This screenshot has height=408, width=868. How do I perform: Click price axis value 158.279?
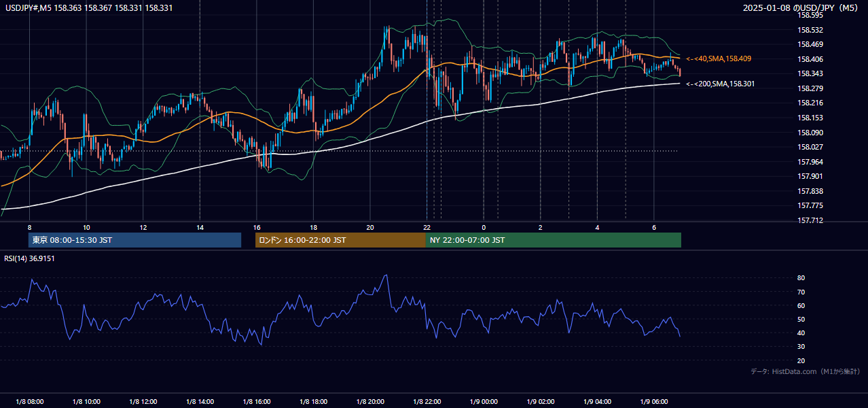pos(810,88)
